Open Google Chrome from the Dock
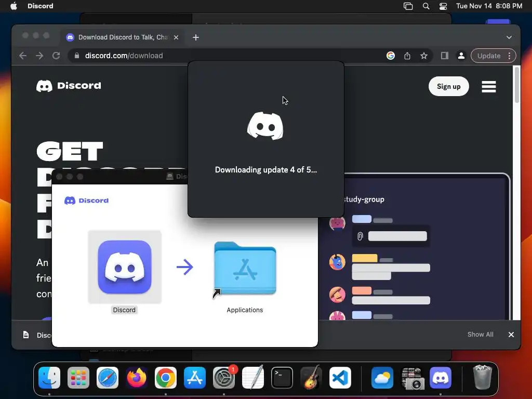The width and height of the screenshot is (532, 399). 166,378
